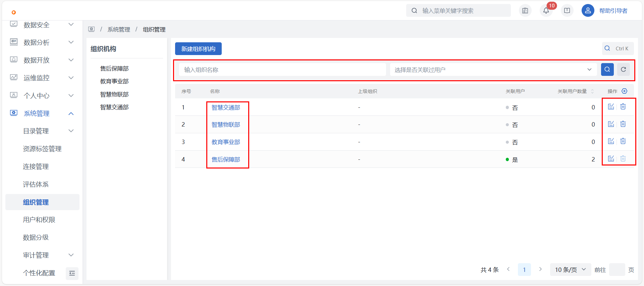Collapse the sidebar using the fold icon
Image resolution: width=644 pixels, height=286 pixels.
pos(72,273)
